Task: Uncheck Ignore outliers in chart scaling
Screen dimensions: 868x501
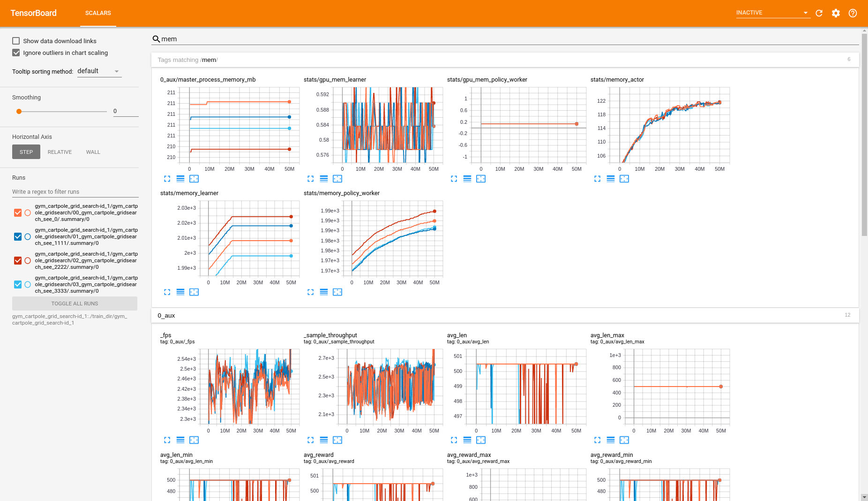Action: 16,53
